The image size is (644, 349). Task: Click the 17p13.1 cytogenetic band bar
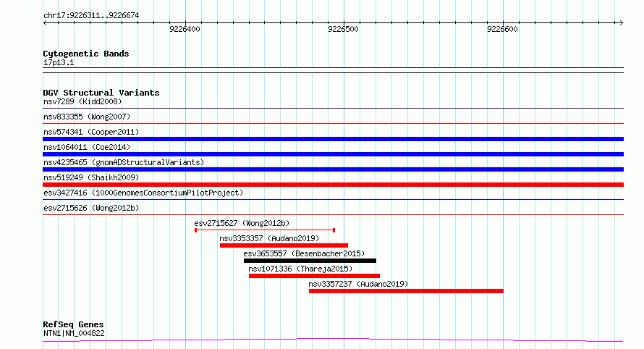click(x=333, y=70)
